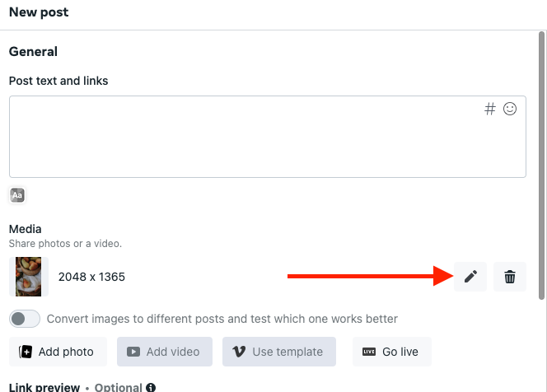This screenshot has height=392, width=547.
Task: Open the emoji picker smiley icon
Action: click(x=510, y=109)
